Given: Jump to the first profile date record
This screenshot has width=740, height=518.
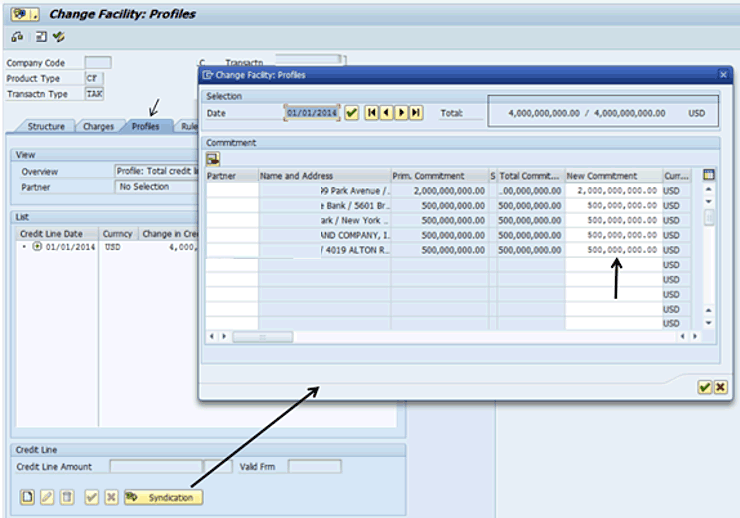Looking at the screenshot, I should [372, 113].
